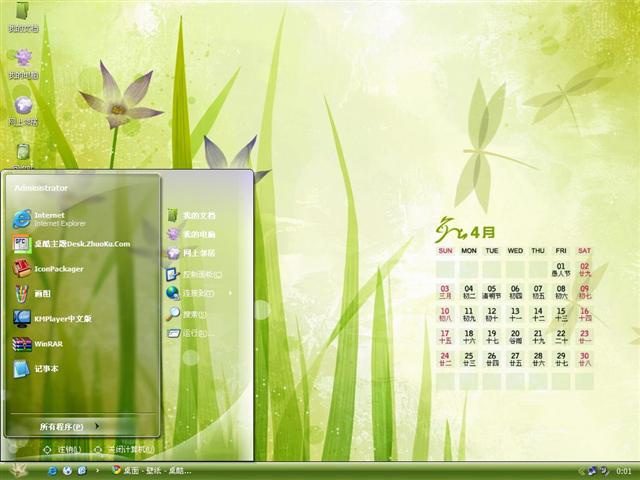Click the network computers tray icon
This screenshot has width=640, height=480.
click(x=592, y=471)
